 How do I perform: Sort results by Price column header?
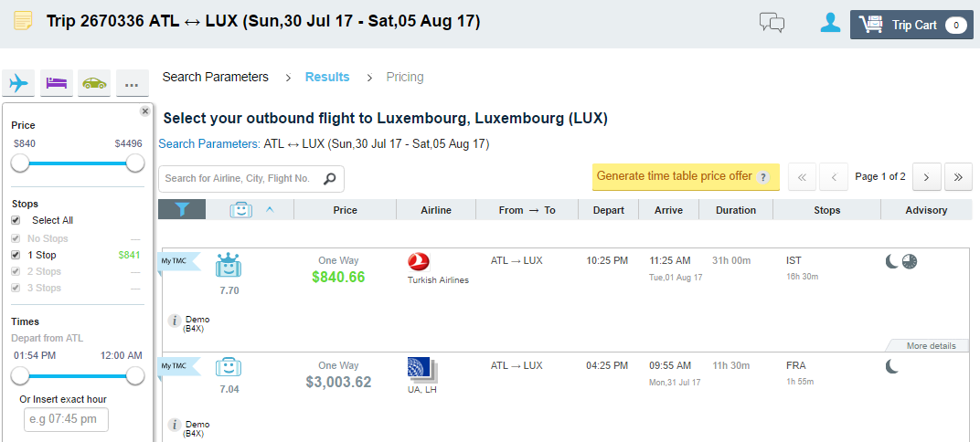[x=345, y=210]
